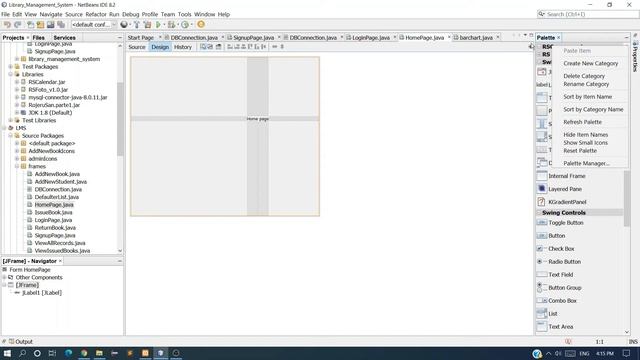This screenshot has width=640, height=360.
Task: Open the Windows Start menu
Action: (x=7, y=353)
